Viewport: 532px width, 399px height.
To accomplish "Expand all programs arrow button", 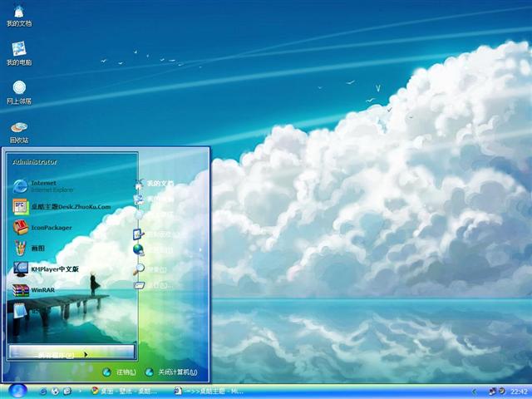I will pos(71,352).
